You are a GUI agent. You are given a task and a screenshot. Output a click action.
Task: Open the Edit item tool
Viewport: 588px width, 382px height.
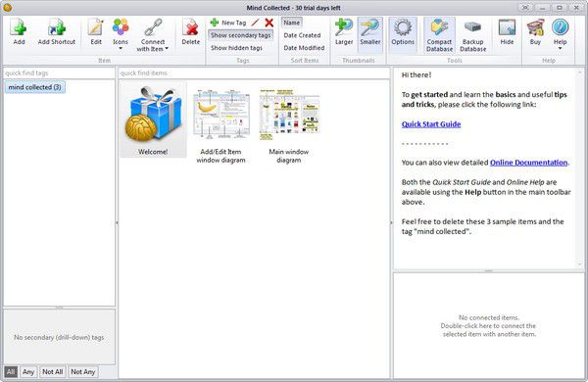click(96, 32)
